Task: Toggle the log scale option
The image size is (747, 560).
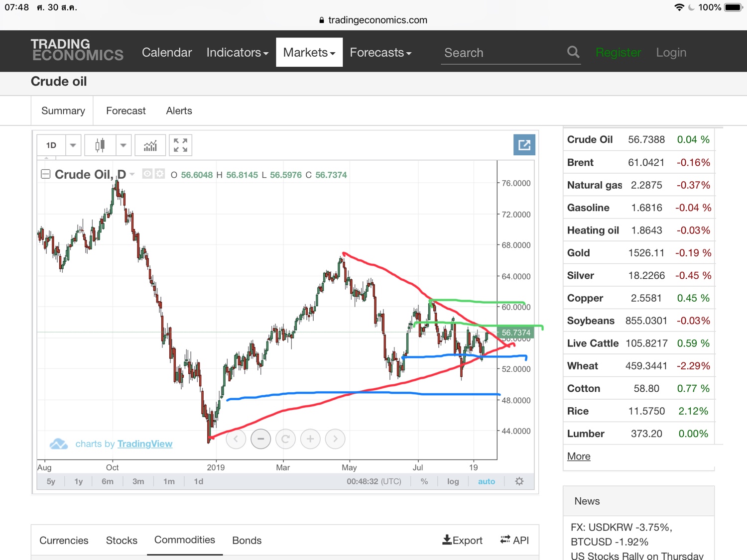Action: (x=453, y=481)
